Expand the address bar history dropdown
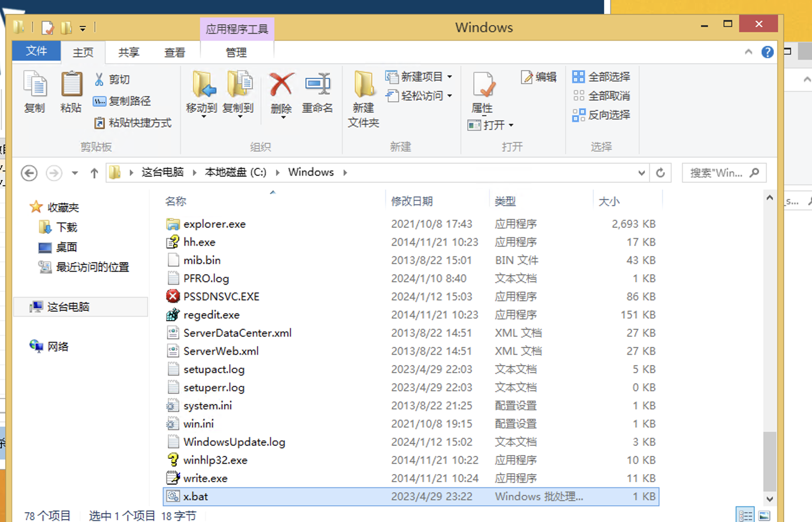 click(641, 173)
